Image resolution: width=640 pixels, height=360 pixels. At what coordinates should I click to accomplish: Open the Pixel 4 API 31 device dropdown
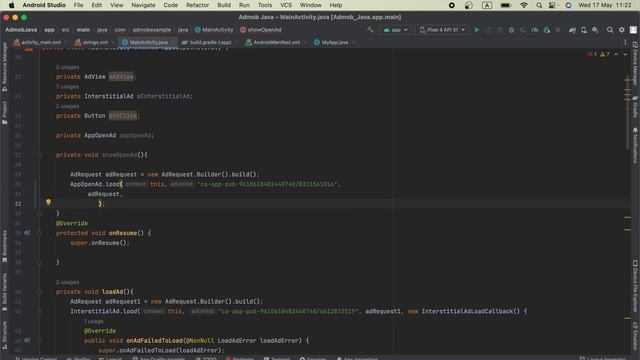click(442, 30)
